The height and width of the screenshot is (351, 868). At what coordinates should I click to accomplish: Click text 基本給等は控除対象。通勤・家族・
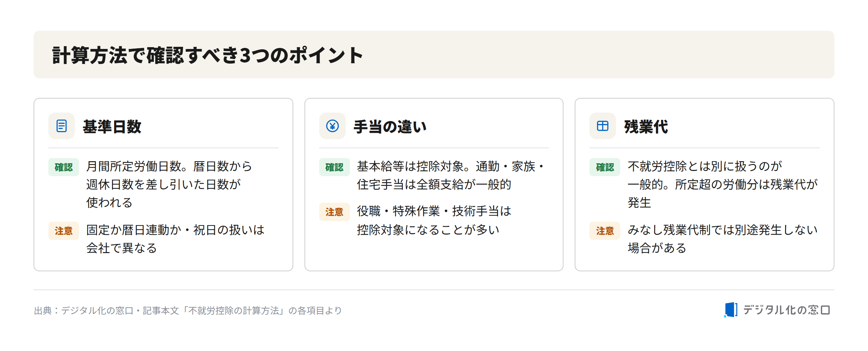pyautogui.click(x=451, y=166)
